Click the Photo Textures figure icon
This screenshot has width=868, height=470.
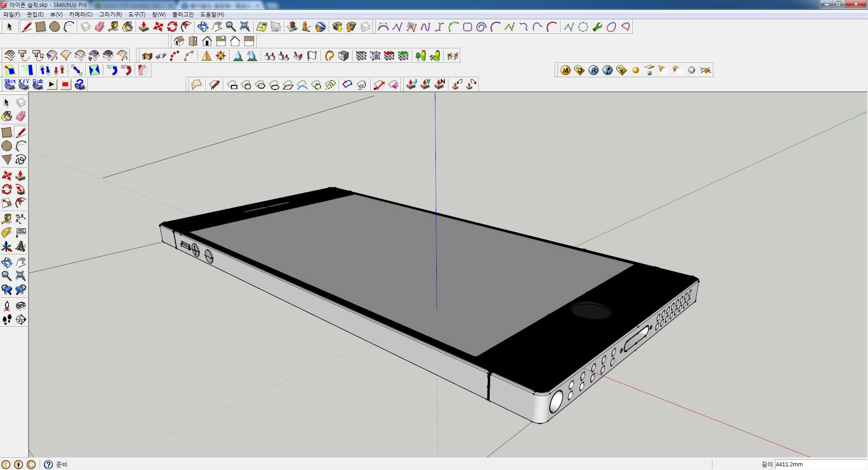pos(307,27)
